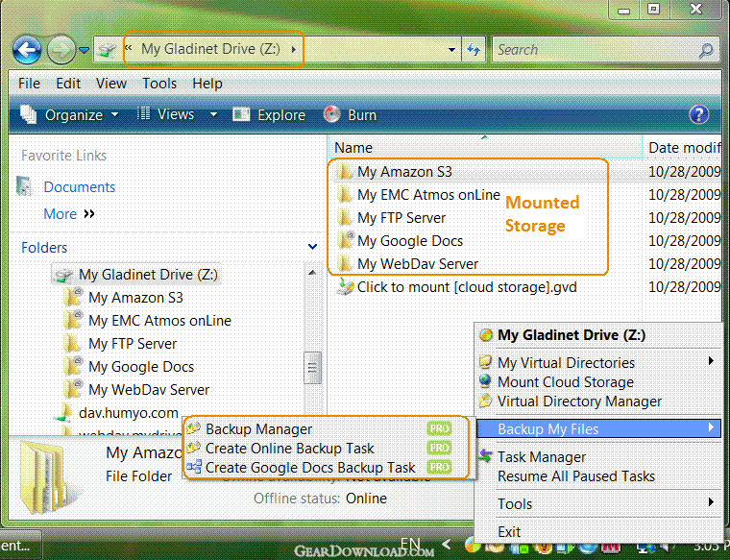
Task: Select My EMC Atmos onLine in file list
Action: [x=428, y=195]
